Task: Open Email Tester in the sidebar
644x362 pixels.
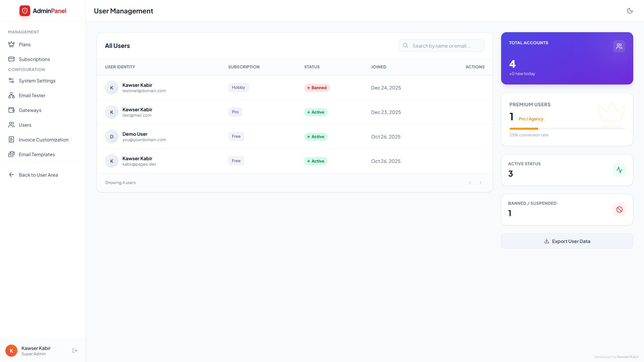Action: 32,96
